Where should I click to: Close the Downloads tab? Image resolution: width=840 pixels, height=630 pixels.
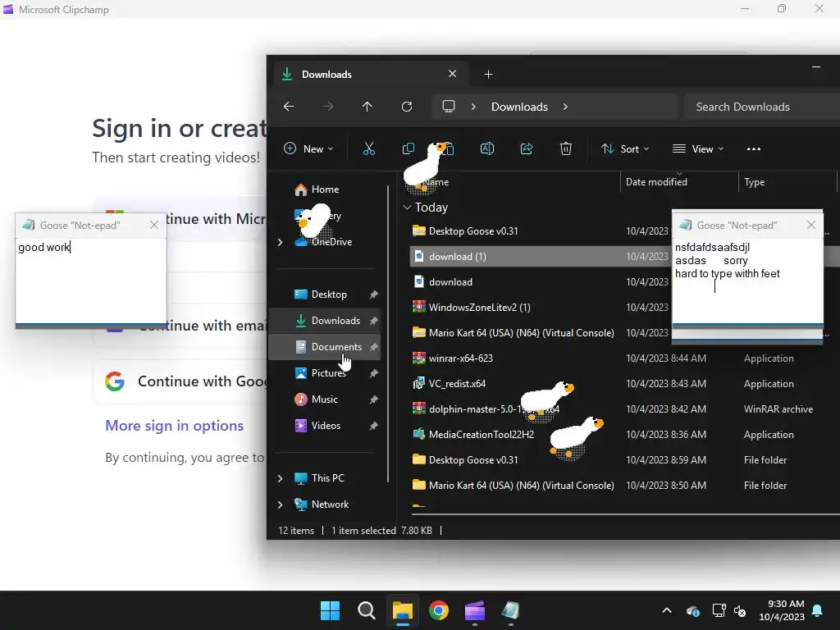[453, 74]
